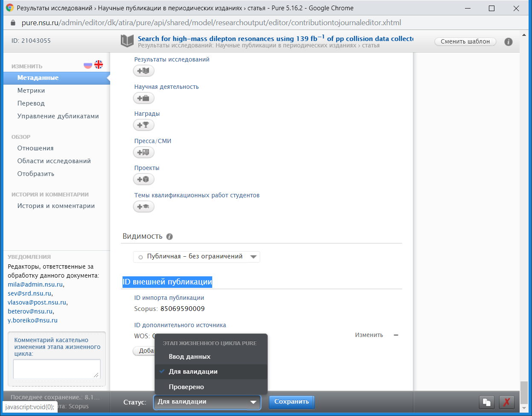Switch to the English language flag

tap(99, 64)
